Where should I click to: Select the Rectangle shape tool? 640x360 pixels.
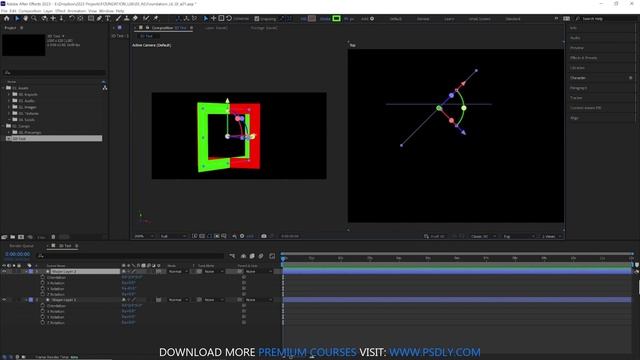(x=91, y=18)
